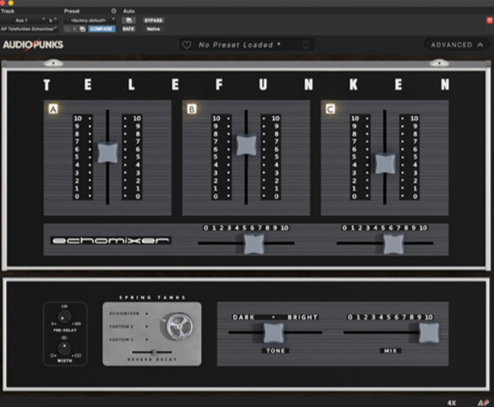Turn the Pre-Delay knob
The width and height of the screenshot is (494, 407).
click(64, 317)
